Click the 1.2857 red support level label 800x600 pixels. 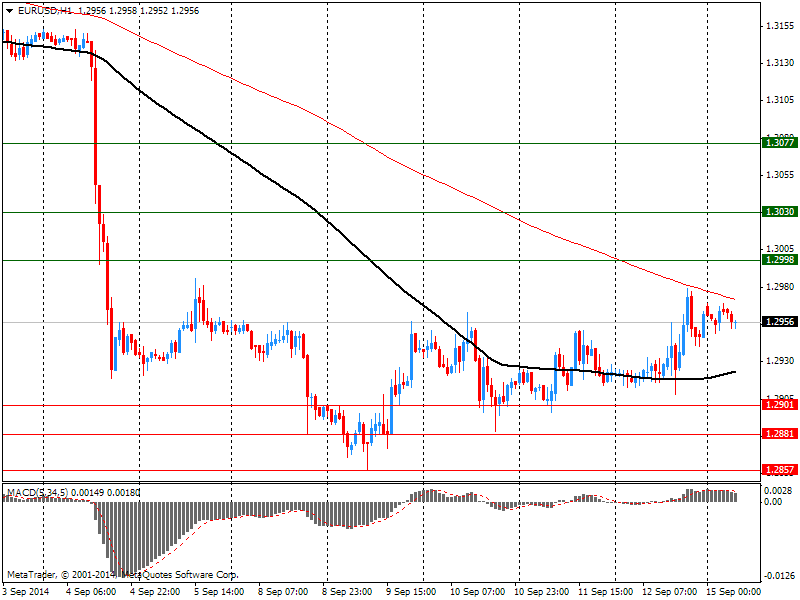click(780, 470)
